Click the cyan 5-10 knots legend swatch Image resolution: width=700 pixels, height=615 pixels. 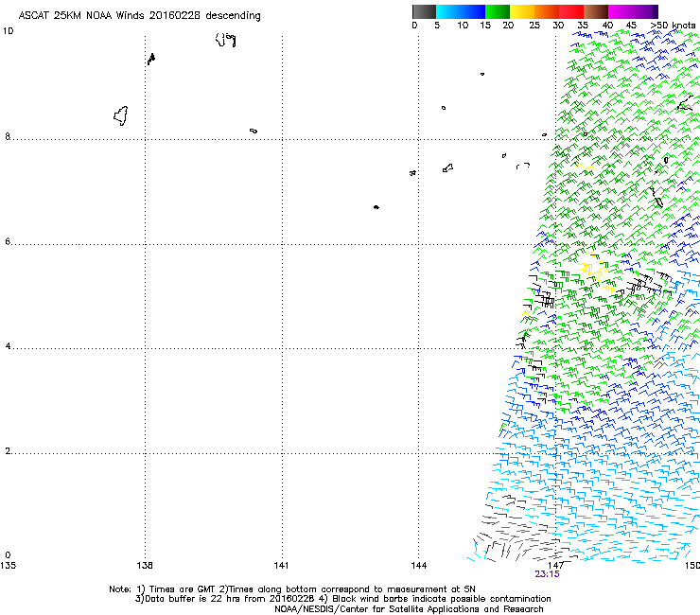[448, 11]
